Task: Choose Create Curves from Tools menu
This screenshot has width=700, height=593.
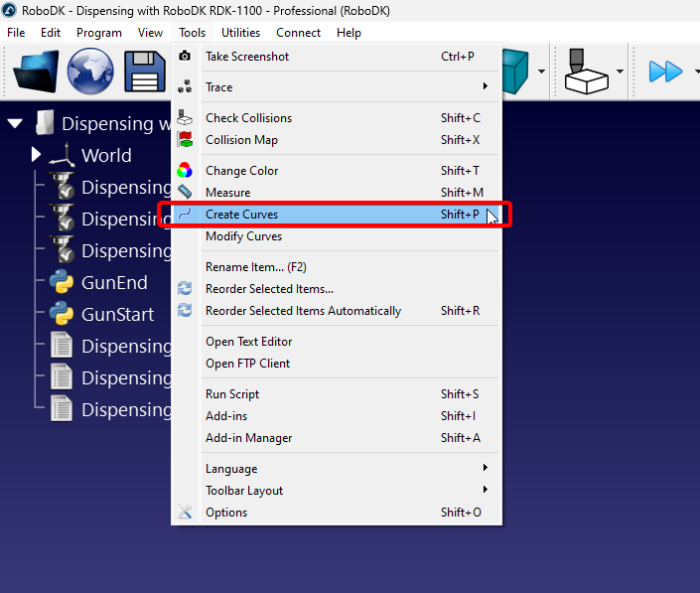Action: coord(242,215)
